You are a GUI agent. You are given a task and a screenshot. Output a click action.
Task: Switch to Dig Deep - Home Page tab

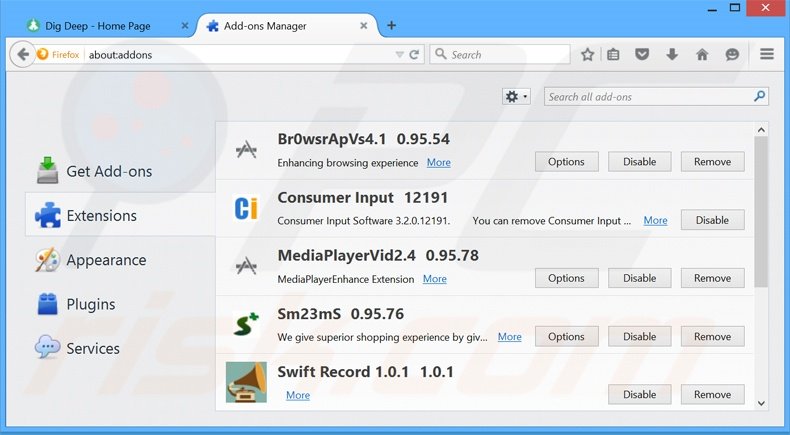[98, 26]
